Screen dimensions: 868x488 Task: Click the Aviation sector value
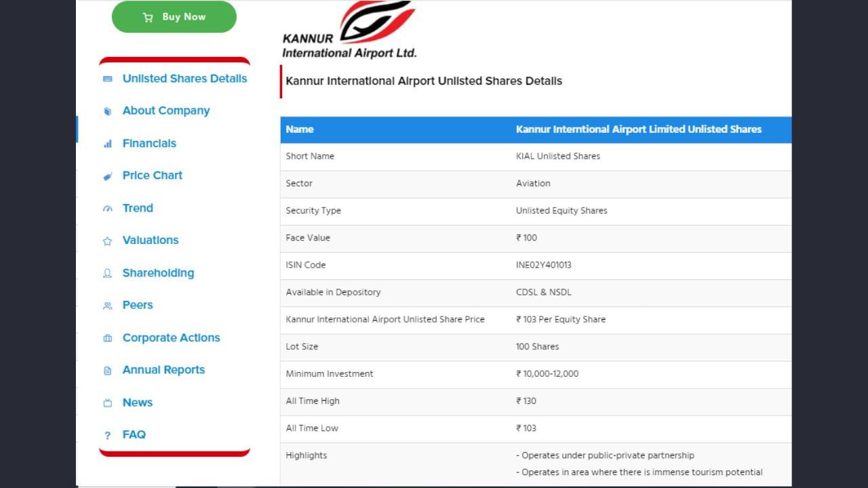pos(533,184)
